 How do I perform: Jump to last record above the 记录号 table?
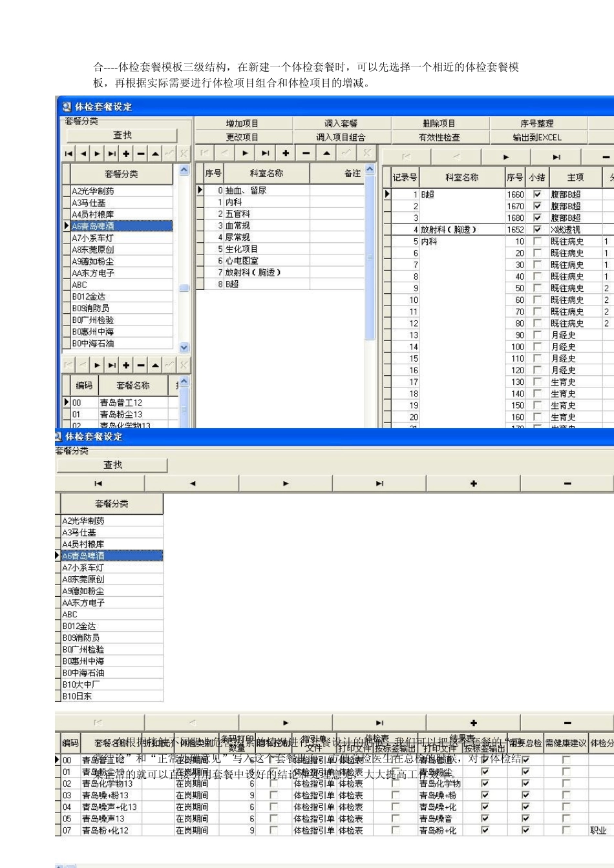556,157
